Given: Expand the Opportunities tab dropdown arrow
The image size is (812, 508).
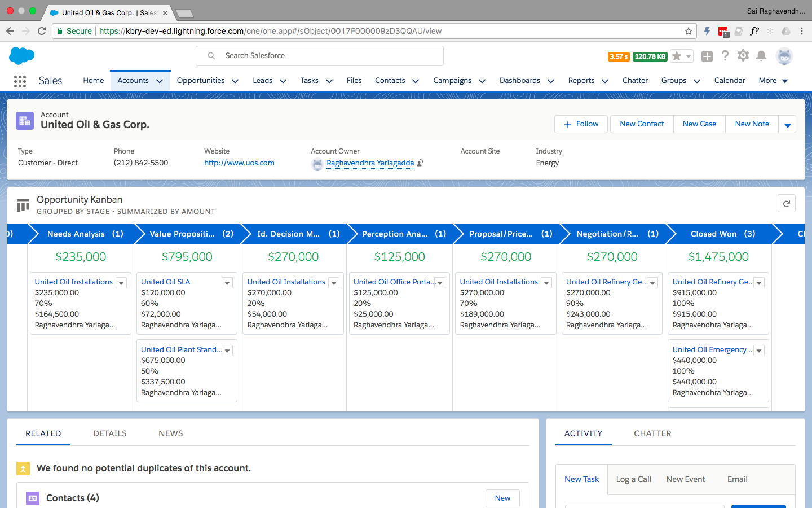Looking at the screenshot, I should [235, 81].
